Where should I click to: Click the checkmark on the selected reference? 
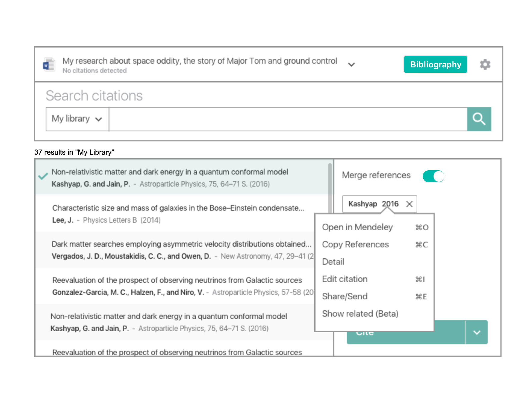pos(43,176)
